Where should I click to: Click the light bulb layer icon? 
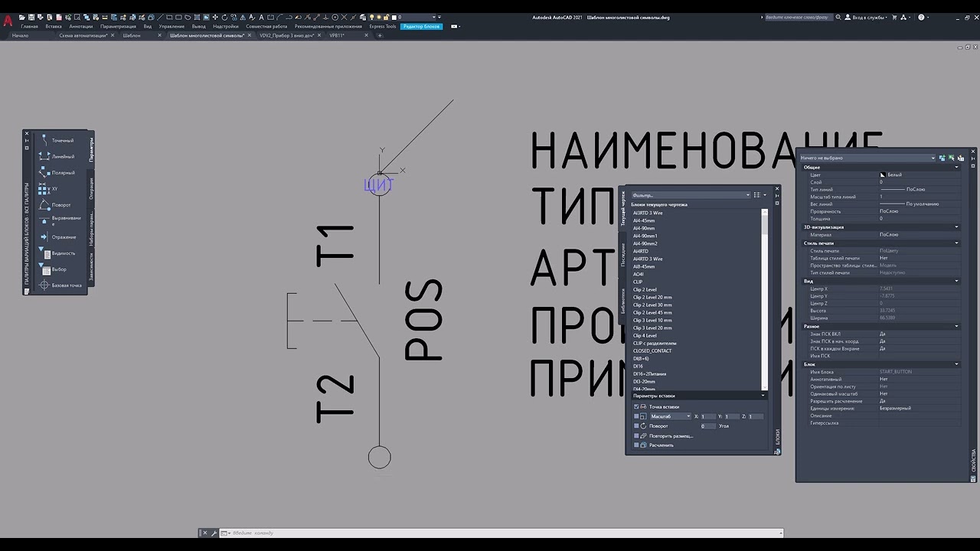click(x=371, y=16)
